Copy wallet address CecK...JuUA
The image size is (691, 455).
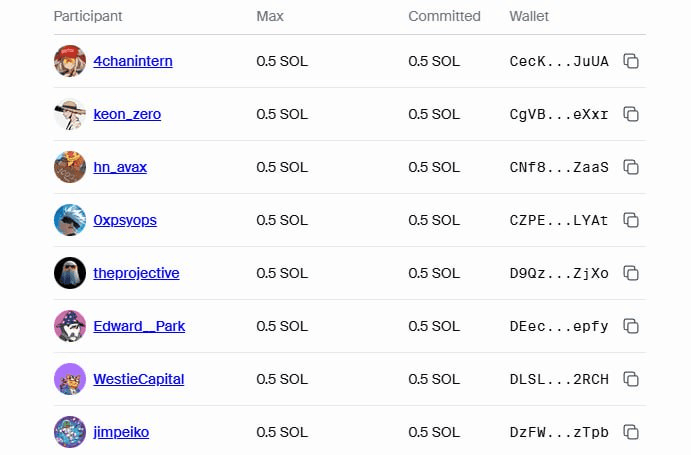click(x=631, y=61)
